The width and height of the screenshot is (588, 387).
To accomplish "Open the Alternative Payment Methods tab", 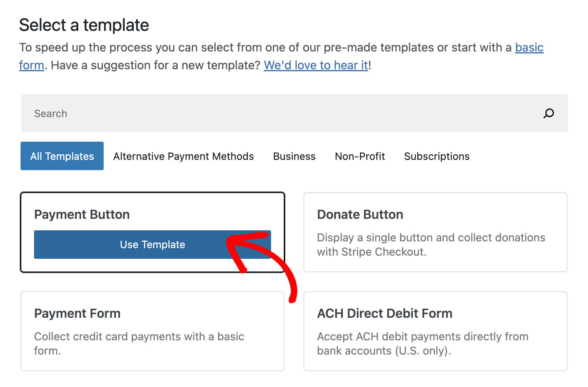I will [184, 156].
